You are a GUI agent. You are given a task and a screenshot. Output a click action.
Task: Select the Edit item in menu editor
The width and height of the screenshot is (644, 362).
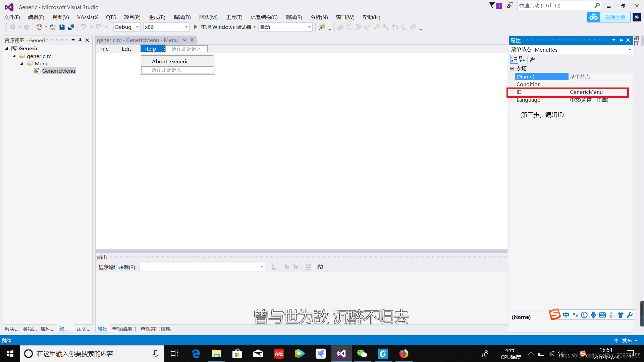click(x=126, y=49)
